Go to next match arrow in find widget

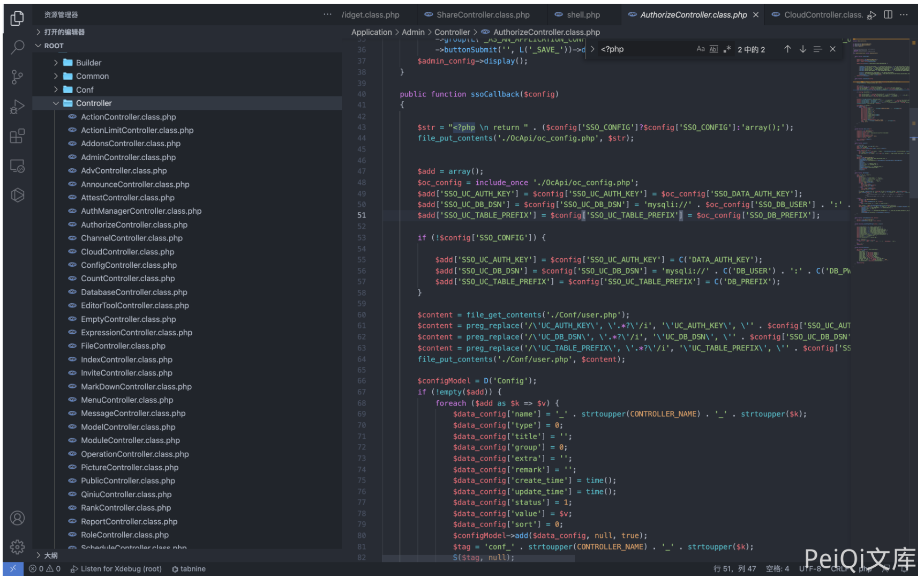click(802, 49)
